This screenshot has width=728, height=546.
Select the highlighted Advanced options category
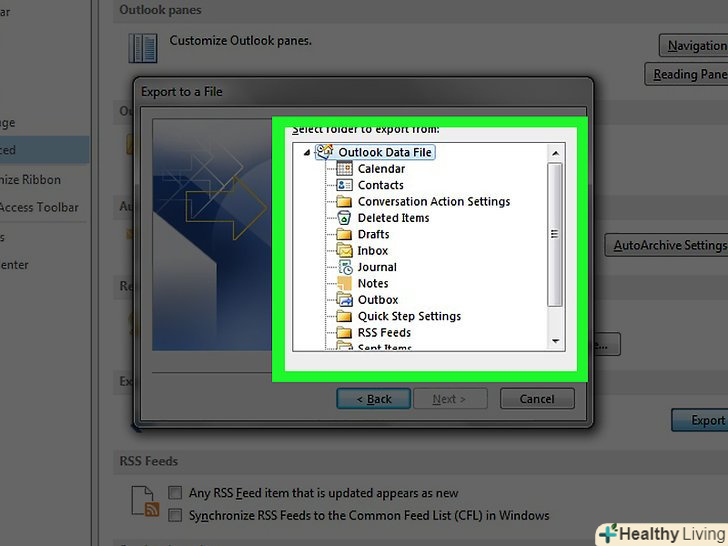pos(45,150)
